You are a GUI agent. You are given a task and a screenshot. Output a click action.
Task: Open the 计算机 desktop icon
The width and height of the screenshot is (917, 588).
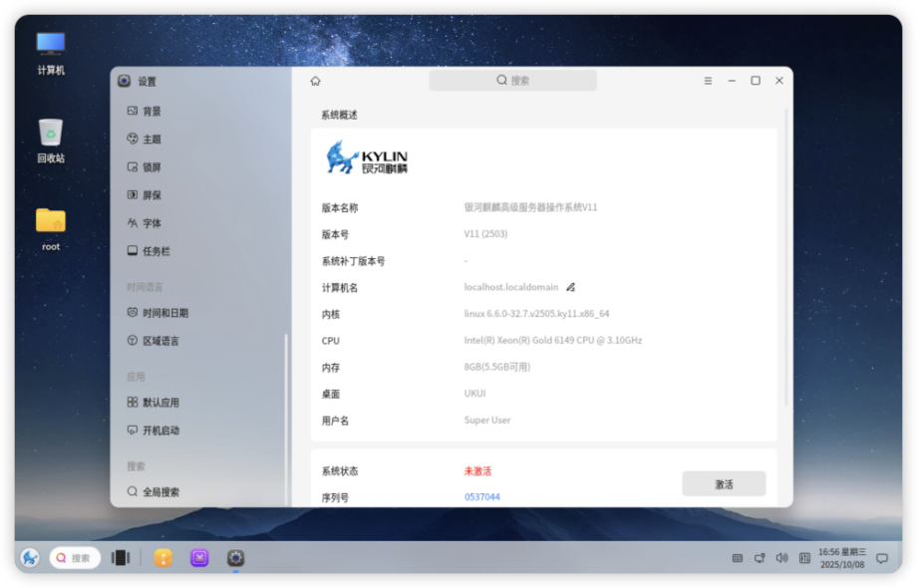point(51,54)
